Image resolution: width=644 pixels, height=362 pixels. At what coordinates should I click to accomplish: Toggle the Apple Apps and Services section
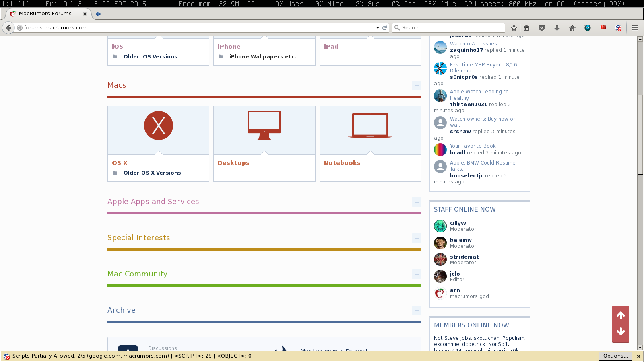coord(417,202)
